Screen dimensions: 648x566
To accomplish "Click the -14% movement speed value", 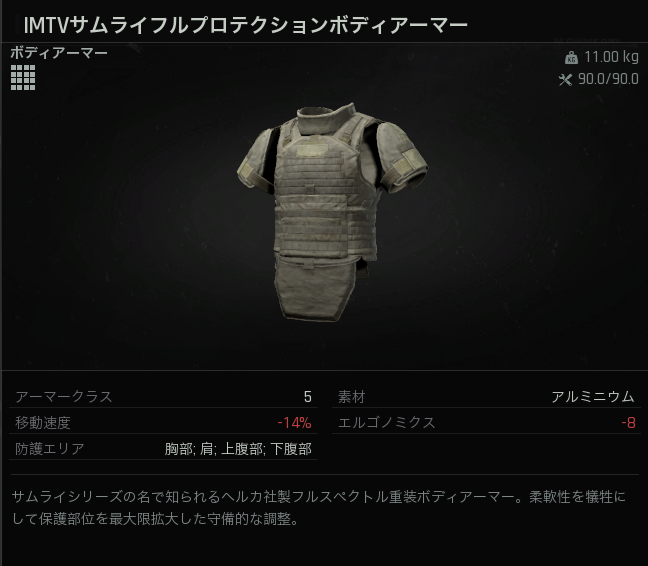I will 295,423.
